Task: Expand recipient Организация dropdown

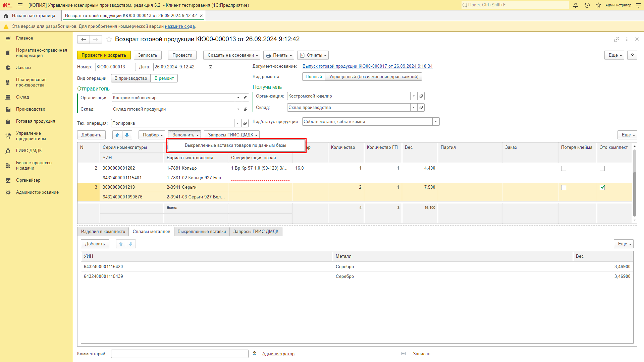Action: click(x=414, y=96)
